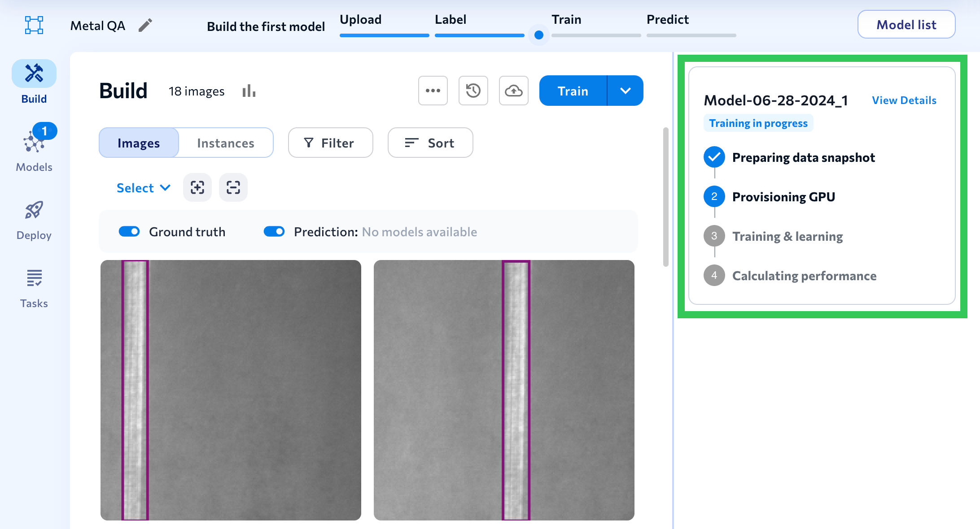Switch to the Instances tab
The height and width of the screenshot is (529, 980).
(225, 143)
